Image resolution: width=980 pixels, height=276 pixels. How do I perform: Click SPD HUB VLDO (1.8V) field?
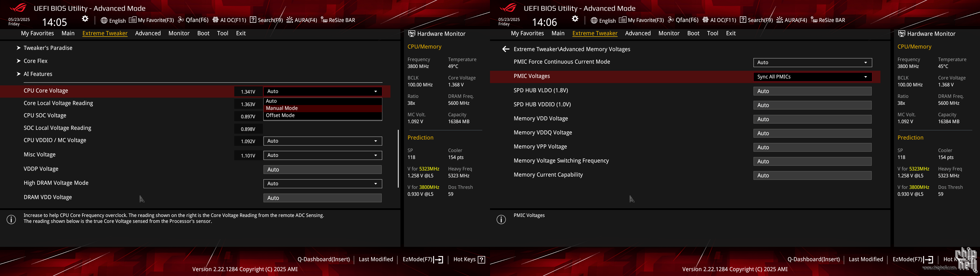813,91
